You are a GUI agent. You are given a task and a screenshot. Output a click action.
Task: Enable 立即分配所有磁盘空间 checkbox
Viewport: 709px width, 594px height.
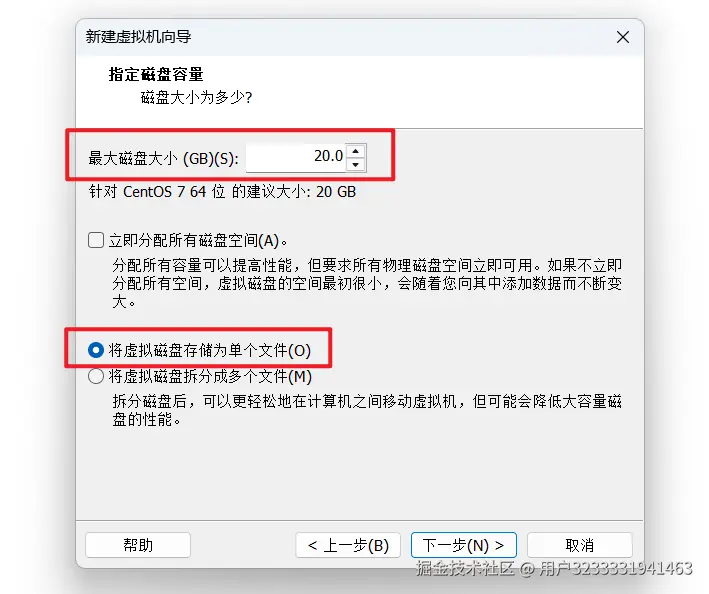pos(96,240)
